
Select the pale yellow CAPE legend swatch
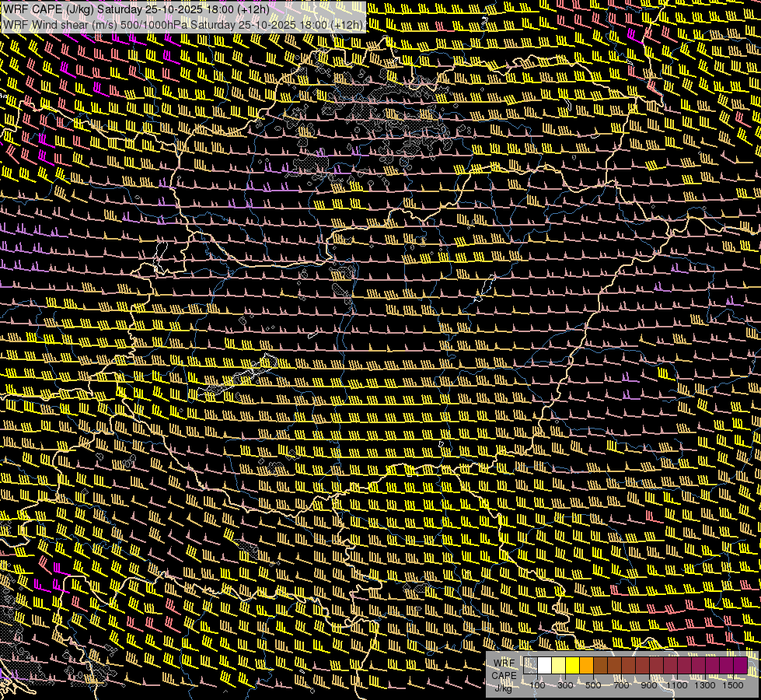[x=559, y=666]
